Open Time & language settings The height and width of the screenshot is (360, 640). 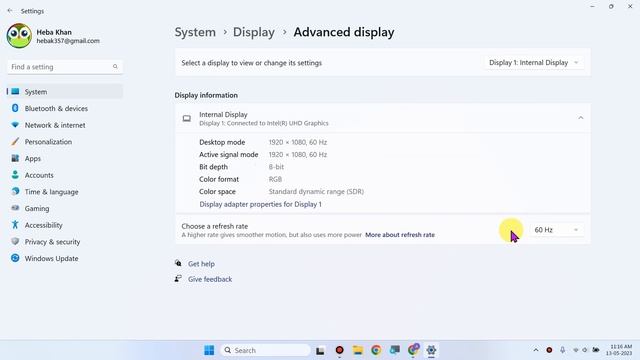[x=65, y=192]
